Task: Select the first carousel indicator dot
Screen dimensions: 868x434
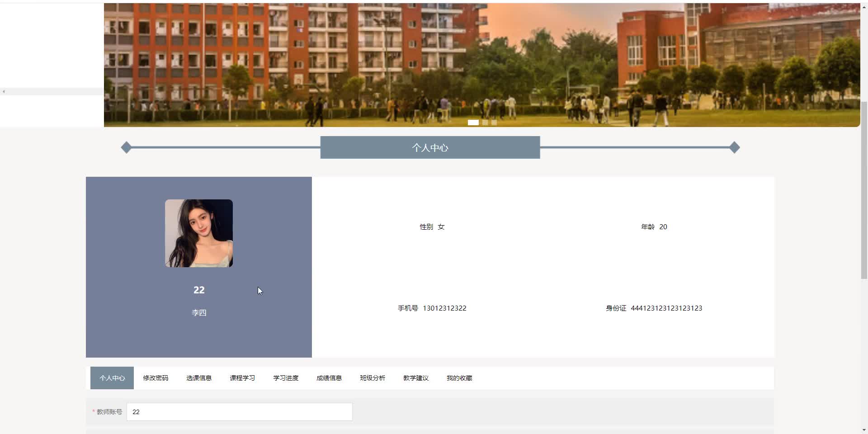Action: click(x=473, y=123)
